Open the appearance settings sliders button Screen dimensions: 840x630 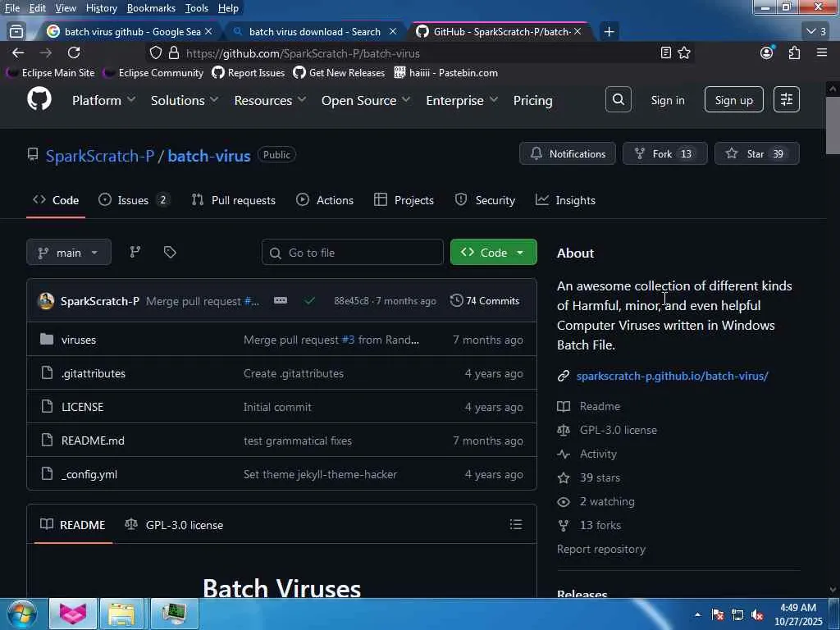(787, 99)
